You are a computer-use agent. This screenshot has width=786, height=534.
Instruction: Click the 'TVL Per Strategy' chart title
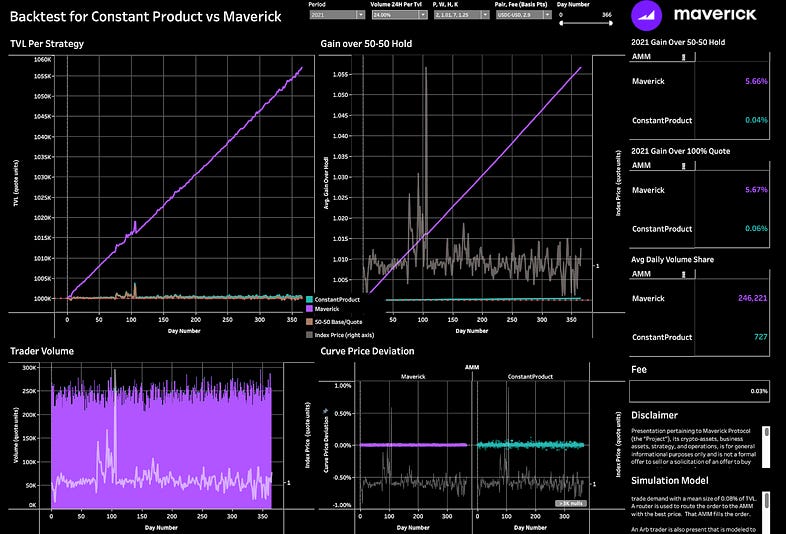(47, 44)
